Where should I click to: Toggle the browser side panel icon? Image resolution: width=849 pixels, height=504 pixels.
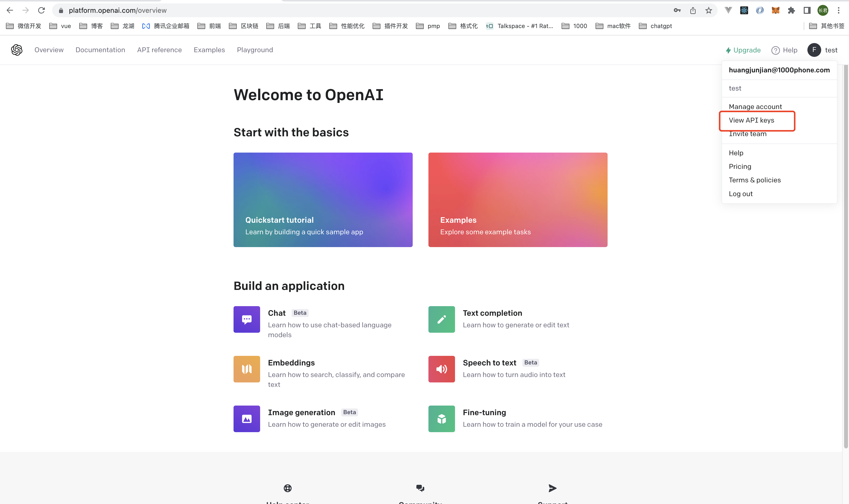(807, 11)
